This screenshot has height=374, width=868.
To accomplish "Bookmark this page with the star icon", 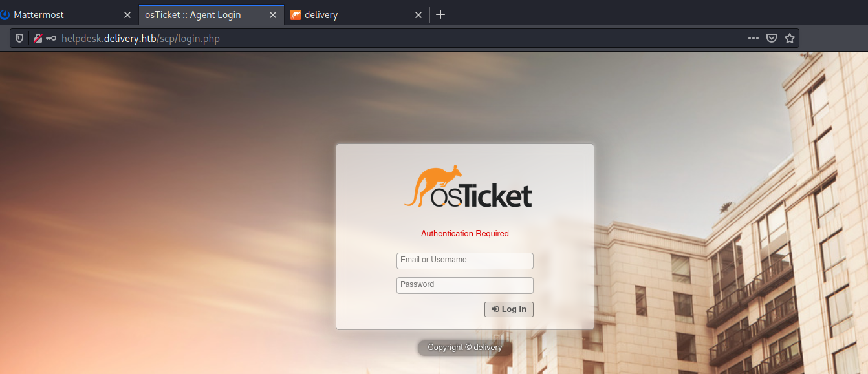I will point(789,39).
